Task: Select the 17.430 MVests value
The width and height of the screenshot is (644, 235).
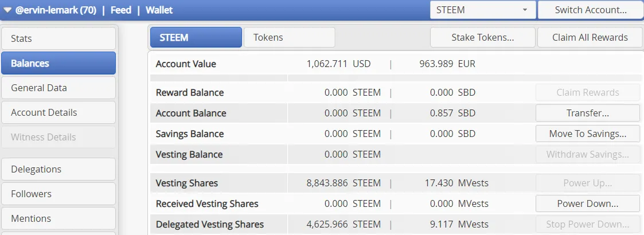Action: pyautogui.click(x=456, y=183)
